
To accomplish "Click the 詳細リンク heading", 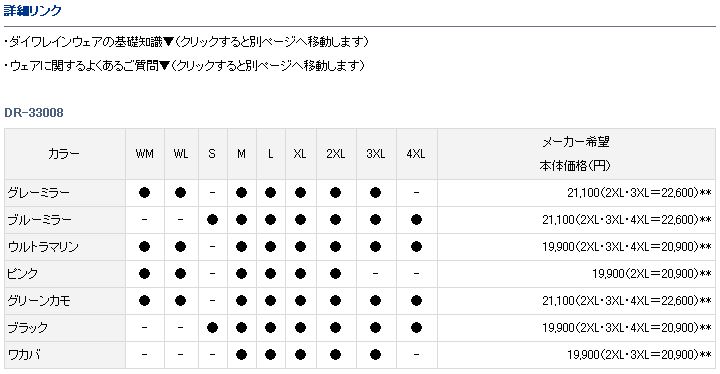I will (33, 11).
